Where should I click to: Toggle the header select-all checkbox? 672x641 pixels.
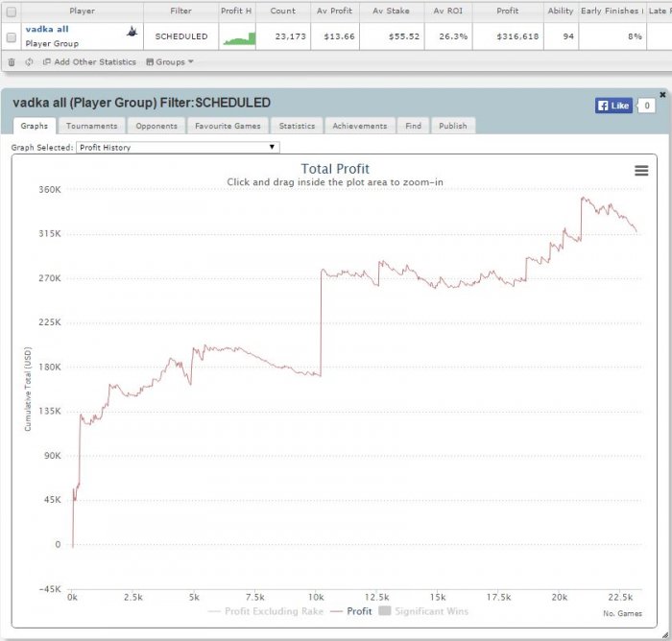pyautogui.click(x=12, y=12)
